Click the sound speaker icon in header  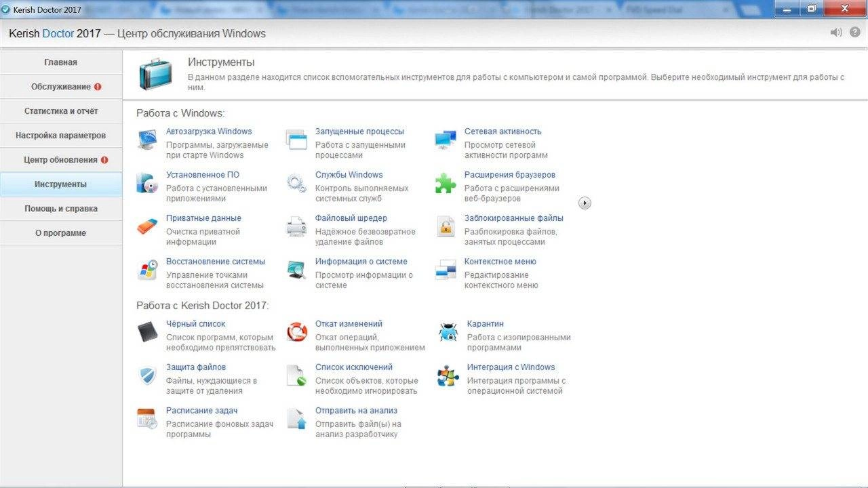[836, 33]
